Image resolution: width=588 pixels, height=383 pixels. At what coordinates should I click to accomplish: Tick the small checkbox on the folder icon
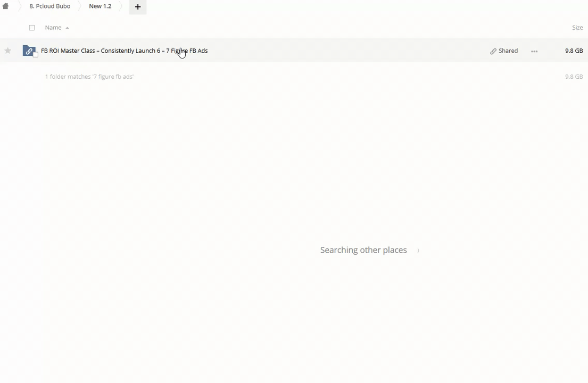pyautogui.click(x=35, y=55)
